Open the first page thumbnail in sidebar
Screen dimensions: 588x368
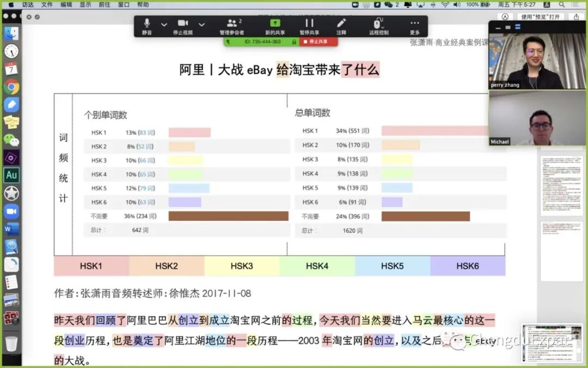pos(561,186)
